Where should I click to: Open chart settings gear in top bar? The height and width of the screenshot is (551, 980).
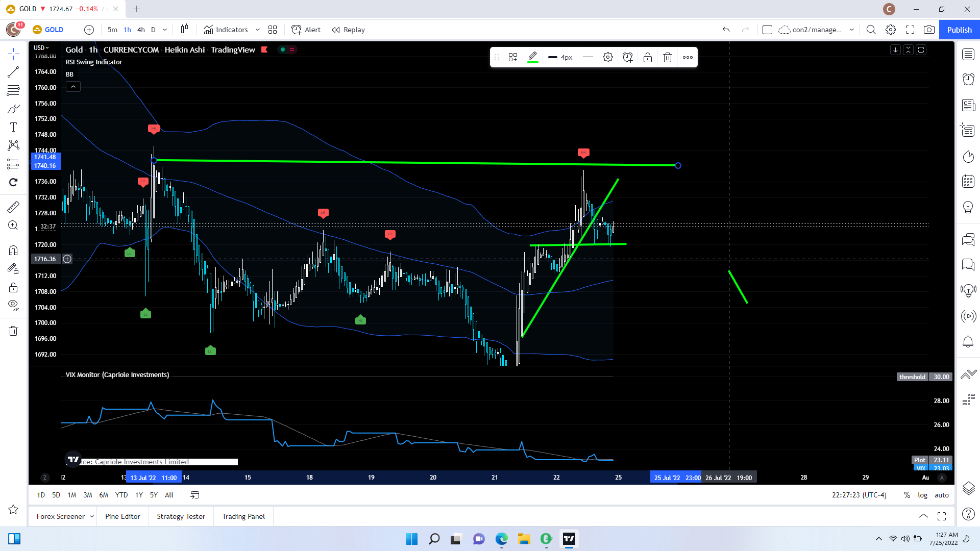891,30
